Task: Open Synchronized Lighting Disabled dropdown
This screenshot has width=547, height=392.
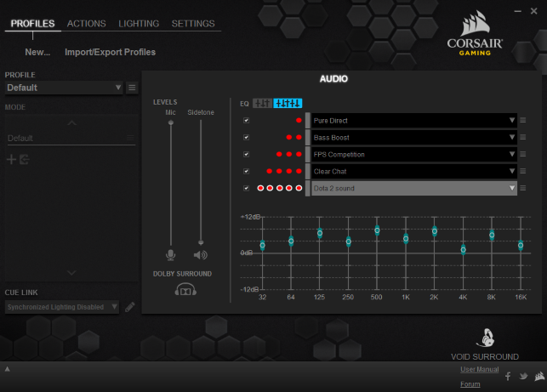Action: coord(62,307)
